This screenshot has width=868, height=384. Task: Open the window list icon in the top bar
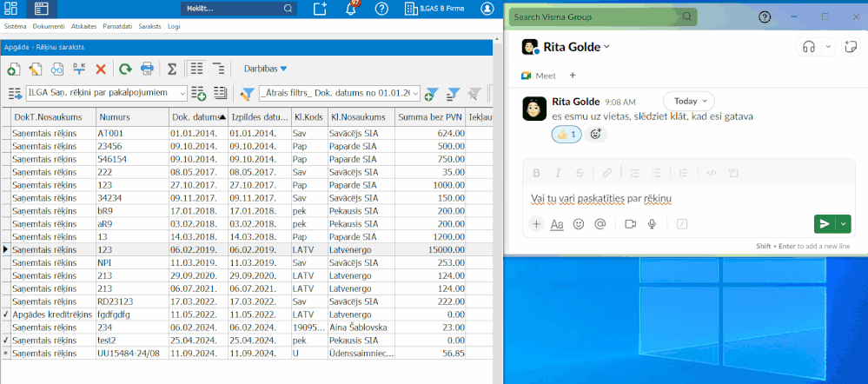[42, 9]
